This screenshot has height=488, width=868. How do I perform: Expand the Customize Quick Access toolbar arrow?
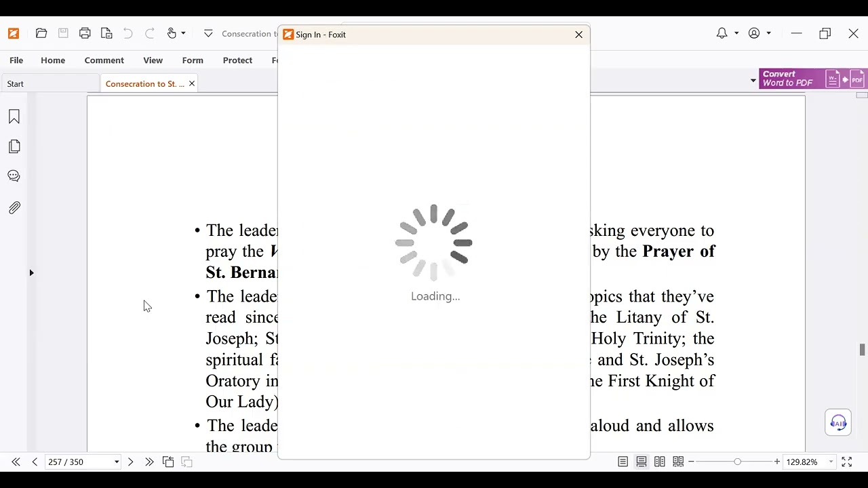[x=208, y=33]
